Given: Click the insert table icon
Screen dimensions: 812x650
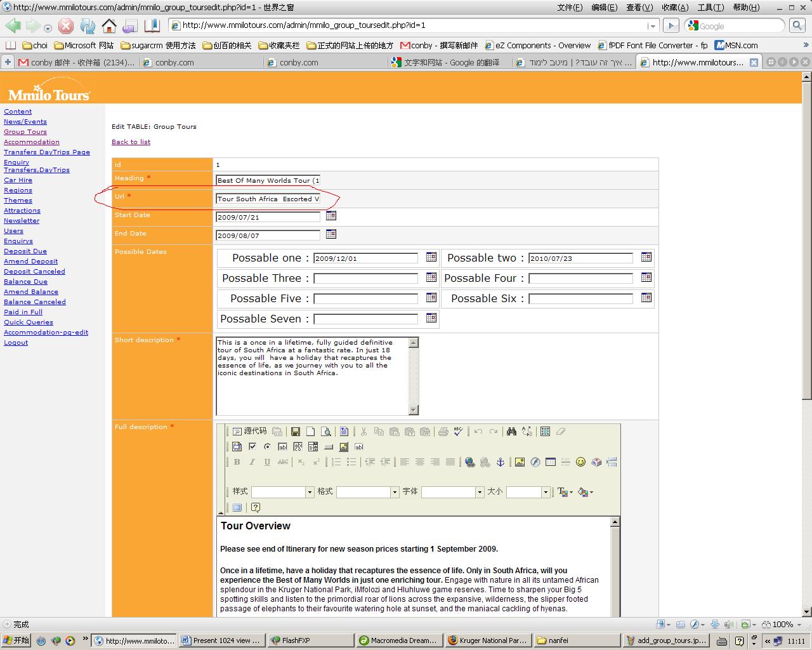Looking at the screenshot, I should tap(550, 462).
